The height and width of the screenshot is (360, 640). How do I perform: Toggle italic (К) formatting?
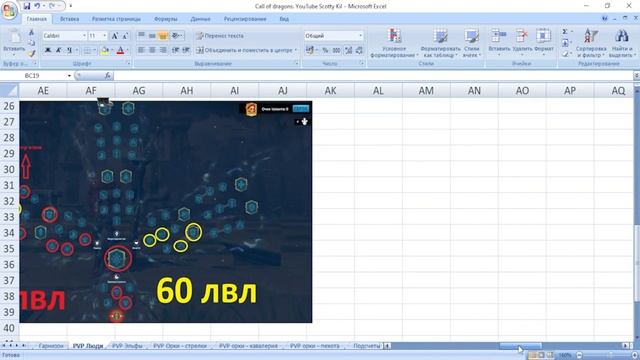(58, 50)
